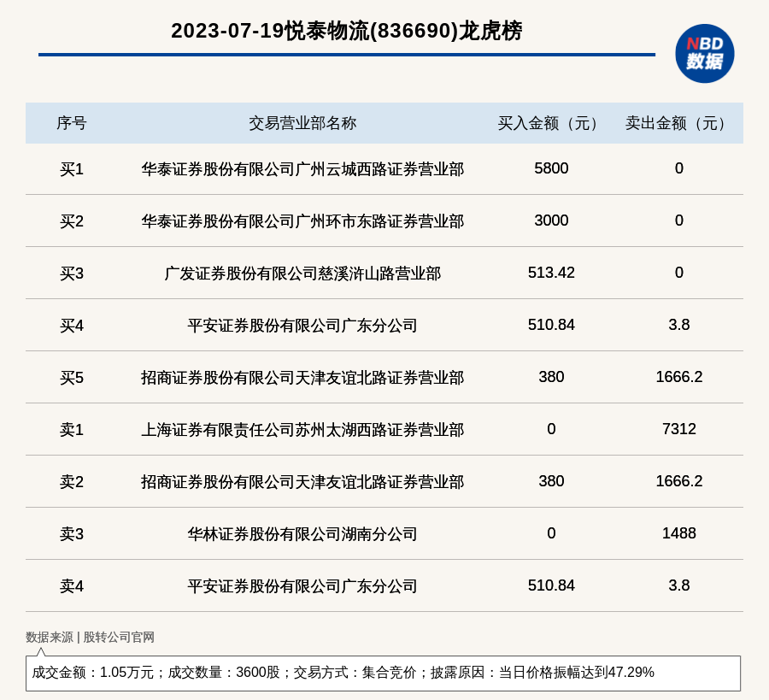The width and height of the screenshot is (769, 700).
Task: Click 成交数量：3600股 in the footer note
Action: pos(224,673)
